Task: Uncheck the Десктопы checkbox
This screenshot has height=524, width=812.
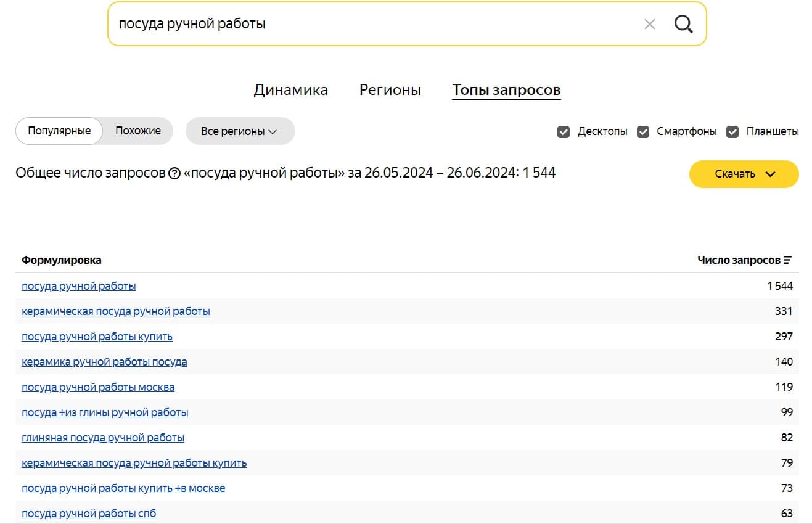Action: [563, 131]
